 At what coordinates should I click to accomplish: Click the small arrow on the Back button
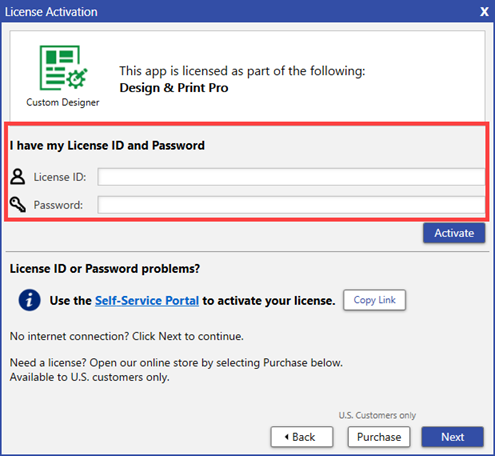(x=286, y=437)
